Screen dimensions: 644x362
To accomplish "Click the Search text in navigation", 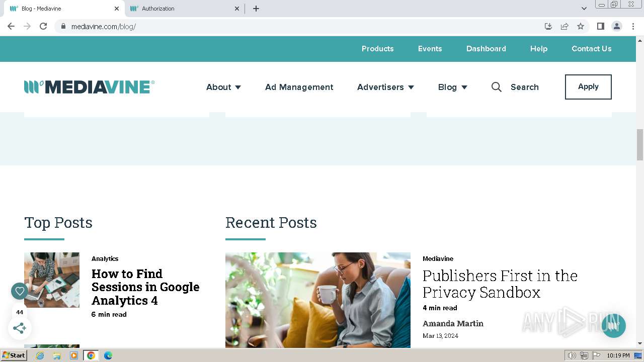I will [x=524, y=87].
